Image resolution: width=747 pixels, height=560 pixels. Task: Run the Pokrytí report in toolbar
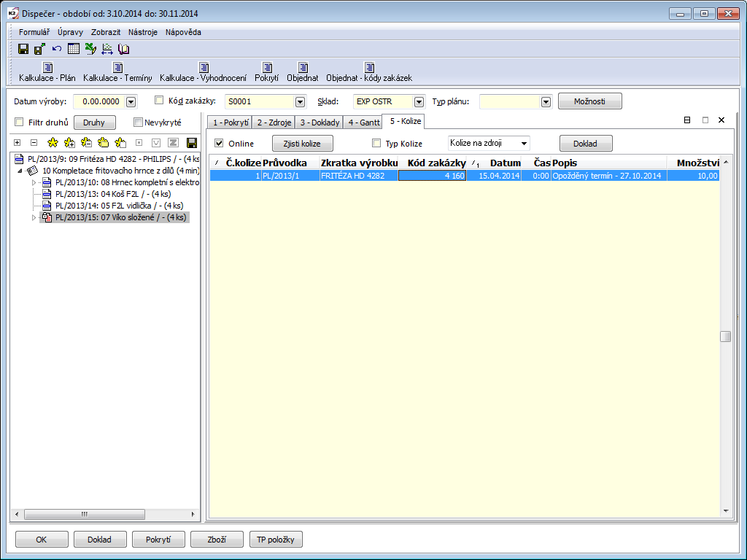click(x=267, y=72)
